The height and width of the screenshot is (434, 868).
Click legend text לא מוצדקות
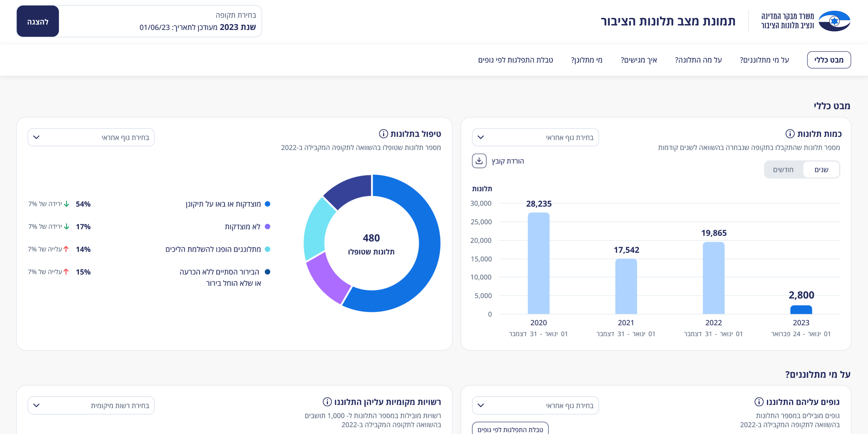click(x=242, y=227)
